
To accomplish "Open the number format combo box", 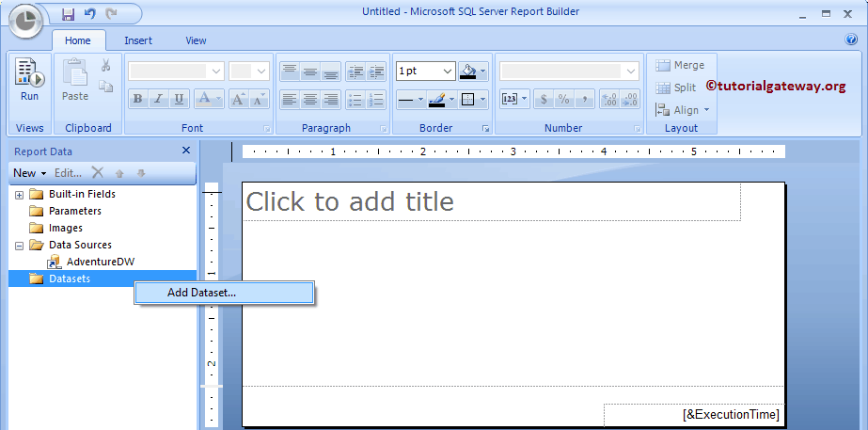I will coord(569,71).
